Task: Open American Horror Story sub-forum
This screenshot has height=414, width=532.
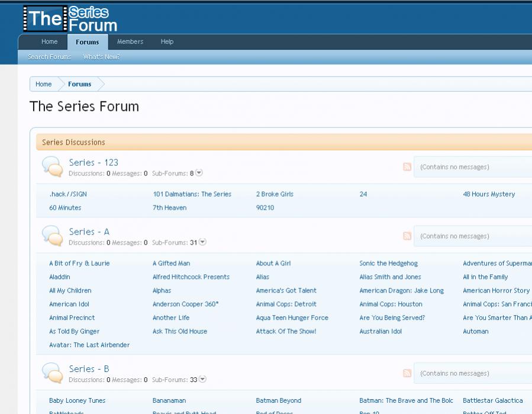Action: pyautogui.click(x=496, y=290)
